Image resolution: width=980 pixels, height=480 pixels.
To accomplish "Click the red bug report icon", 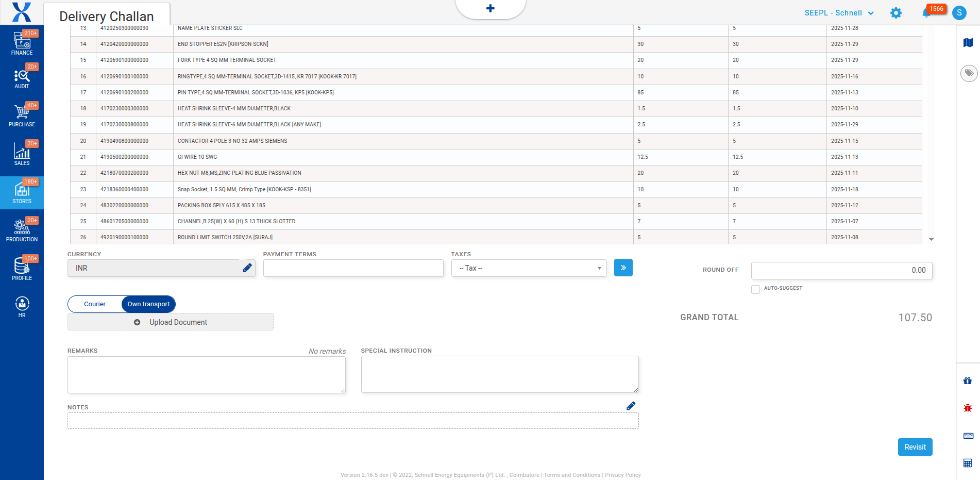I will (x=968, y=408).
